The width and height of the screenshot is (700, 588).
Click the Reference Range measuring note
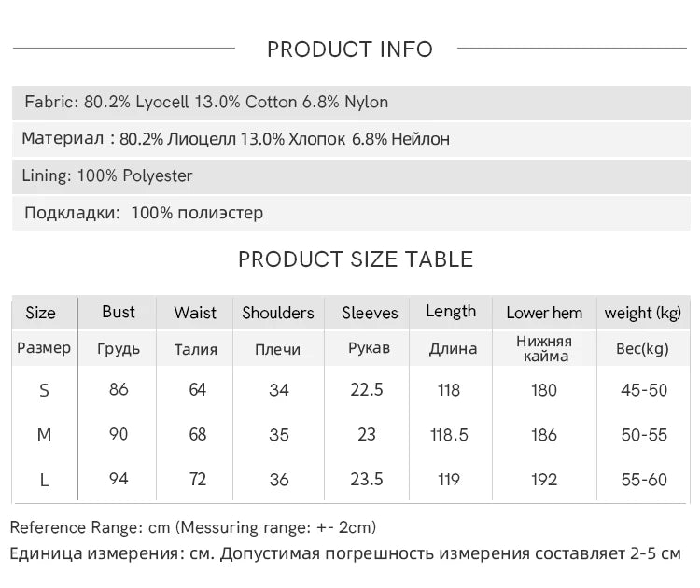(x=193, y=527)
